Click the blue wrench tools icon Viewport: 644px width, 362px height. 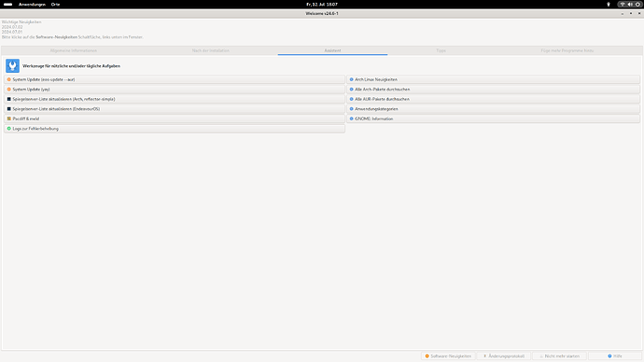pos(12,65)
